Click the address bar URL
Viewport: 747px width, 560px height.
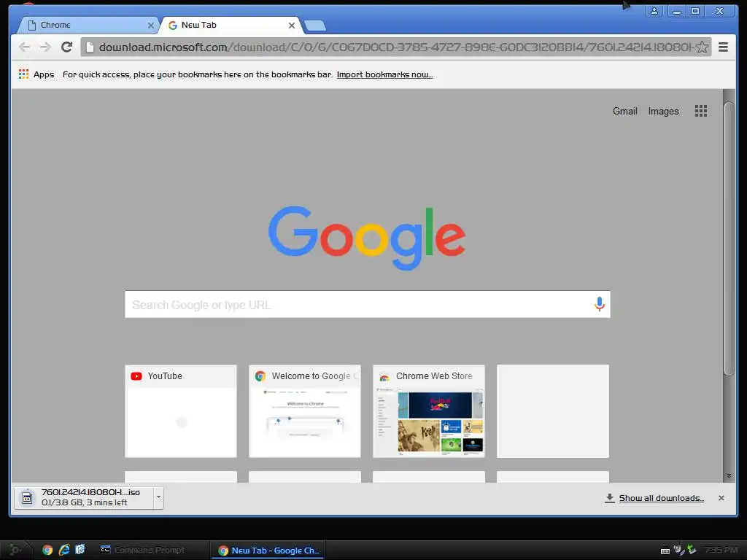395,47
